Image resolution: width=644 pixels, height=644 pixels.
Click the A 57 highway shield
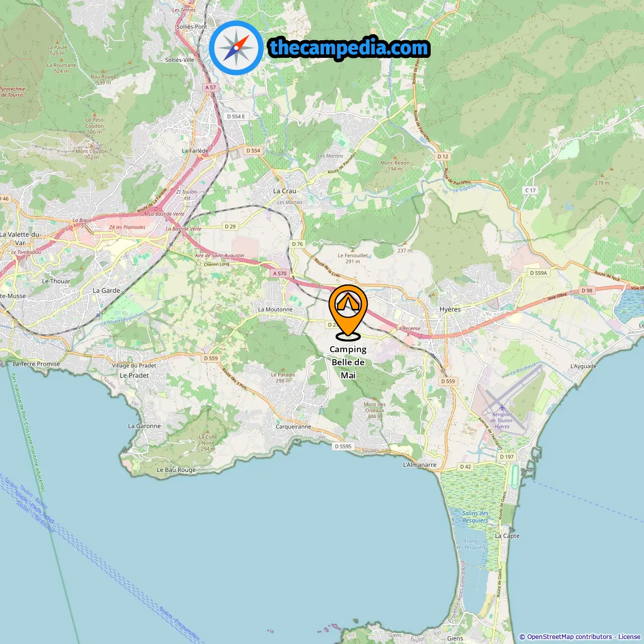(211, 88)
